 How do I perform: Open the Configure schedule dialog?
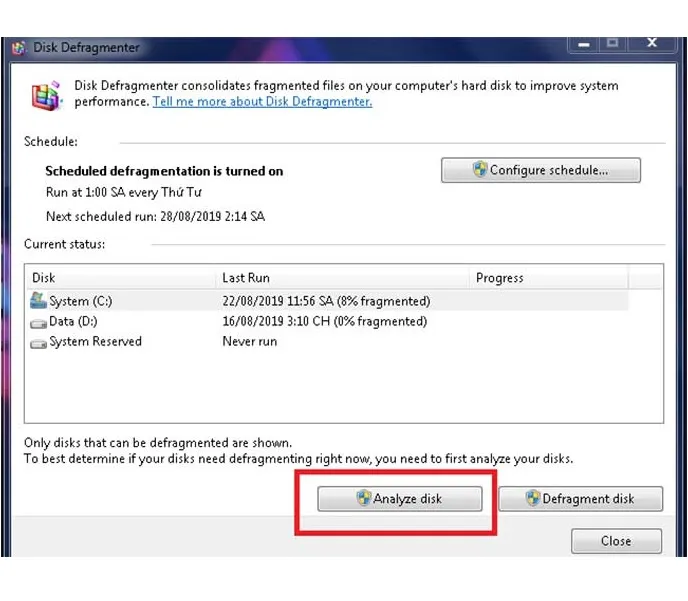click(x=541, y=170)
